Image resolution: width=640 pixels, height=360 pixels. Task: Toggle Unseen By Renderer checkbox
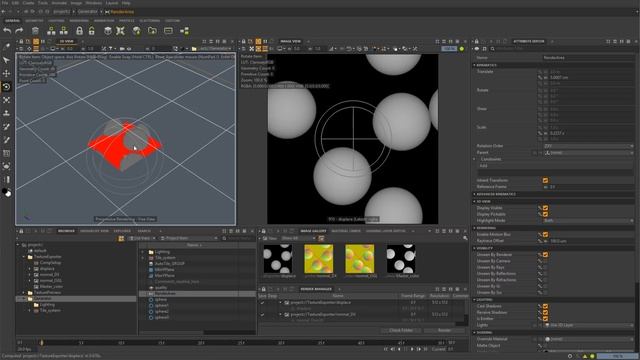[x=545, y=254]
